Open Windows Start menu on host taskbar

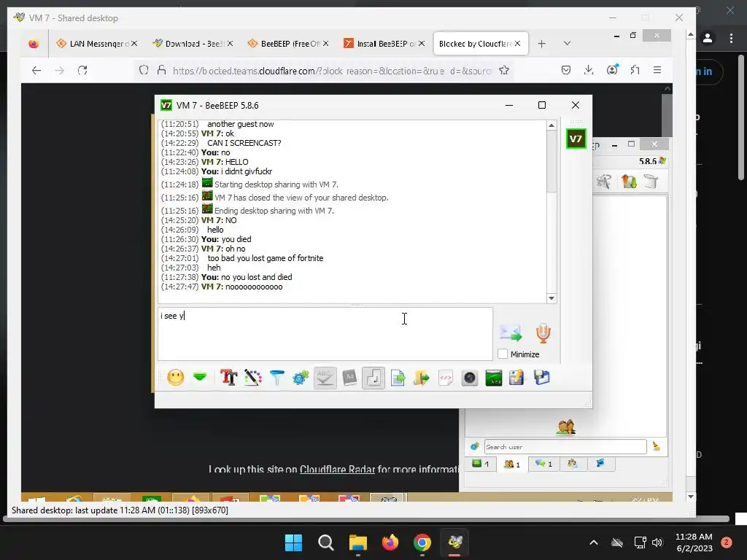pyautogui.click(x=293, y=542)
